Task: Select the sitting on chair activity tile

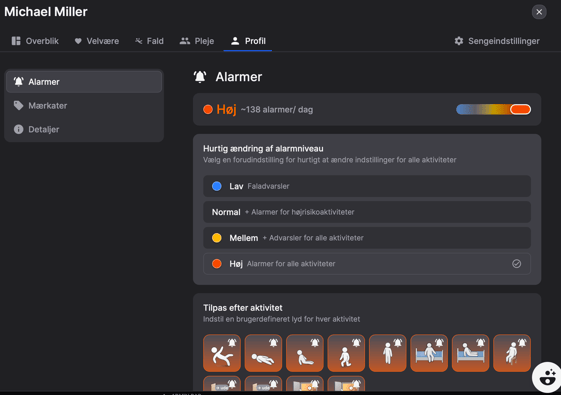Action: coord(512,353)
